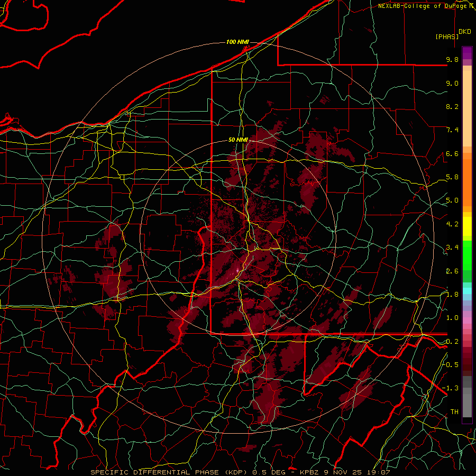
Task: Click the 5.0 value on the color scale
Action: point(452,200)
